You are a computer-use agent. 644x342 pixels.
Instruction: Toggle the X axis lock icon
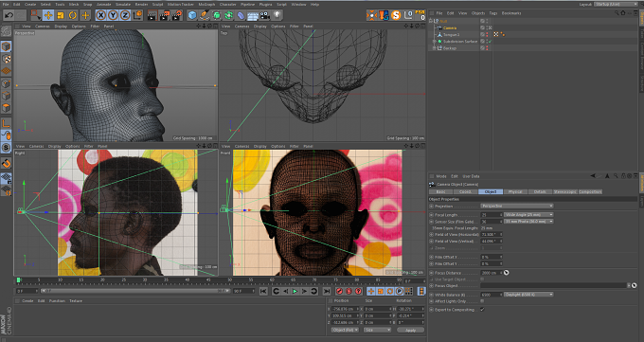click(x=100, y=15)
